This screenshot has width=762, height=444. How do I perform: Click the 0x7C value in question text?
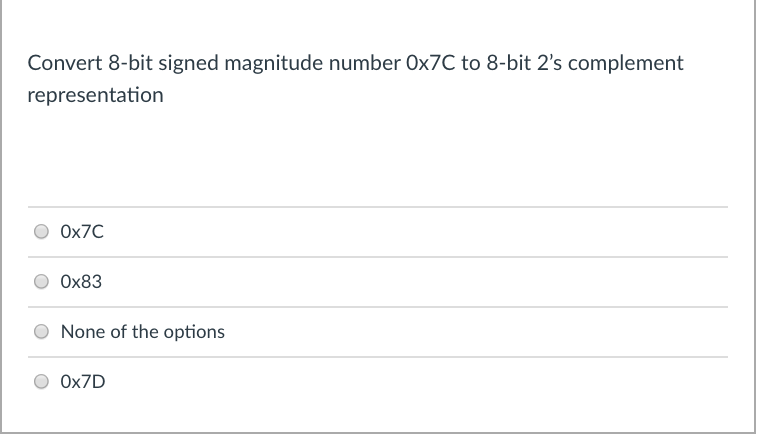tap(431, 63)
